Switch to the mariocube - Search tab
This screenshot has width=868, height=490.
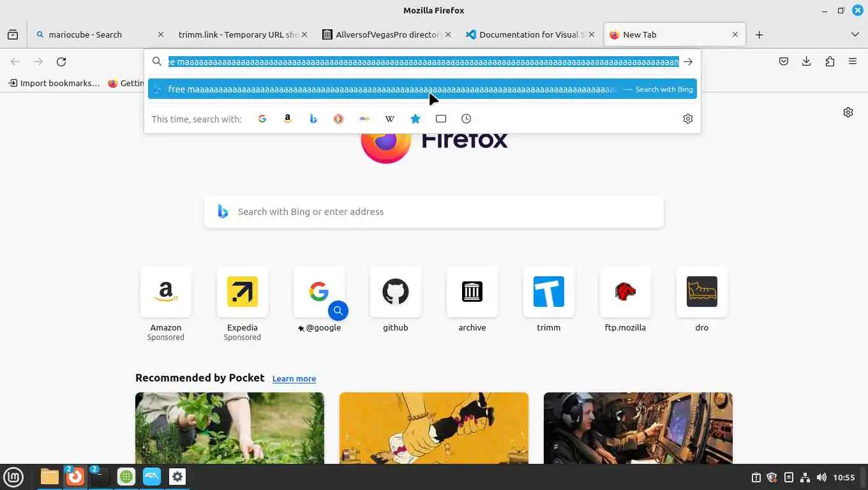[x=99, y=34]
